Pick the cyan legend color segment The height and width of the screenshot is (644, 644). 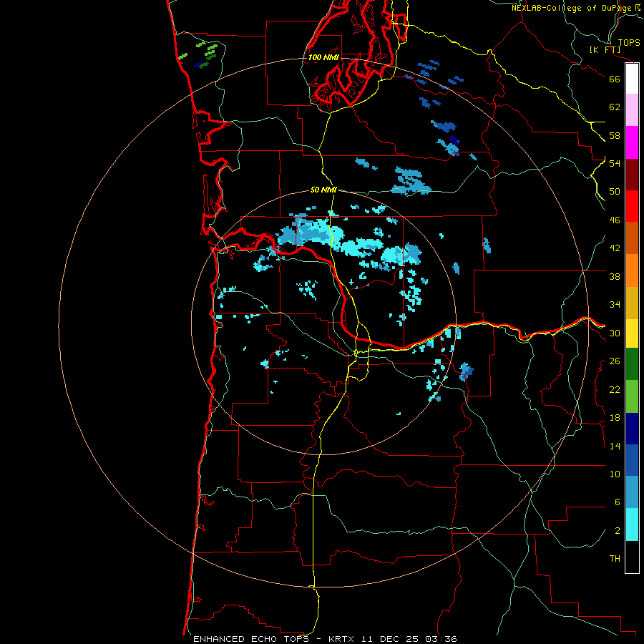[632, 525]
